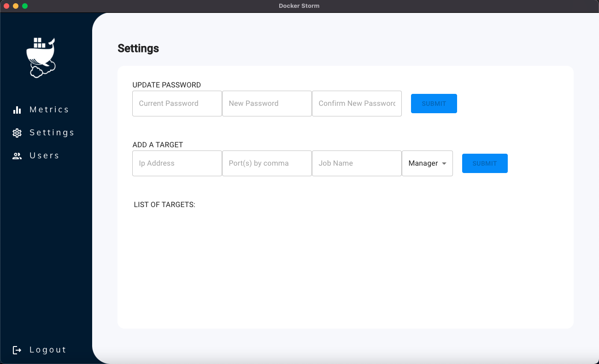599x364 pixels.
Task: Click the Settings page title
Action: [138, 48]
